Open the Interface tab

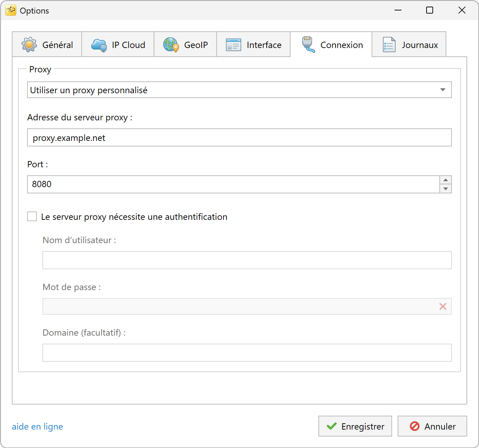[253, 45]
